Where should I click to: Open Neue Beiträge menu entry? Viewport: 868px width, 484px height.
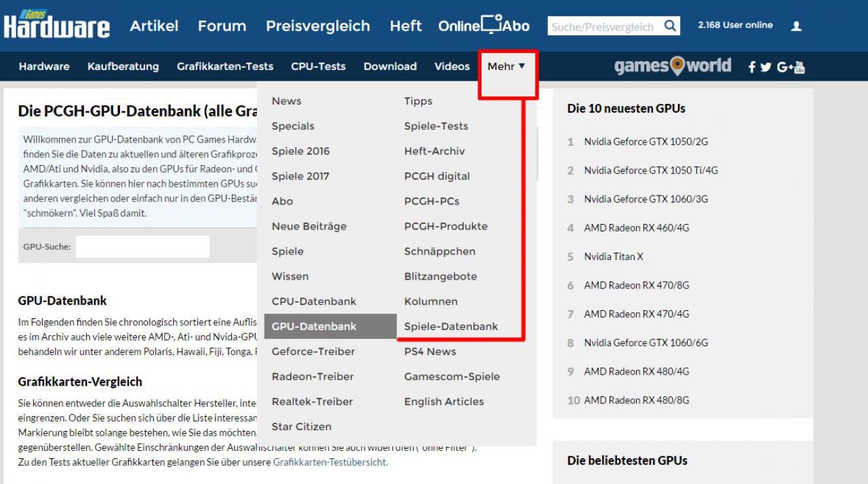pos(309,226)
